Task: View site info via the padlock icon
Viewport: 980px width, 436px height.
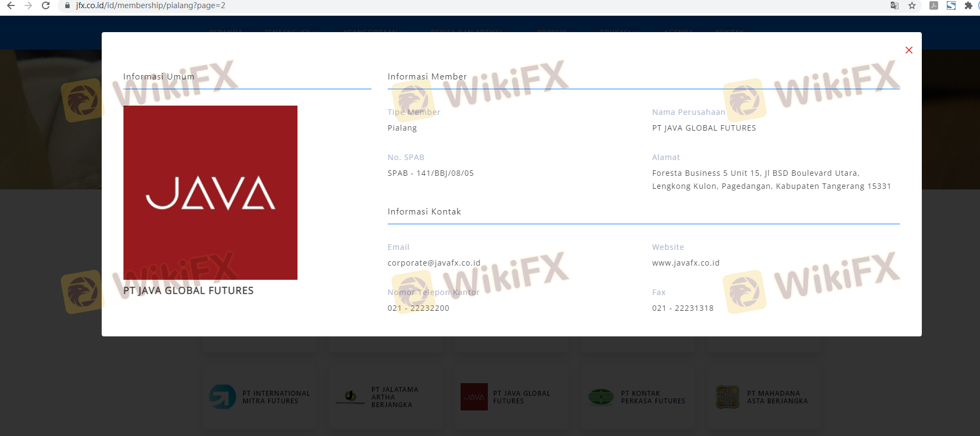Action: pos(67,5)
